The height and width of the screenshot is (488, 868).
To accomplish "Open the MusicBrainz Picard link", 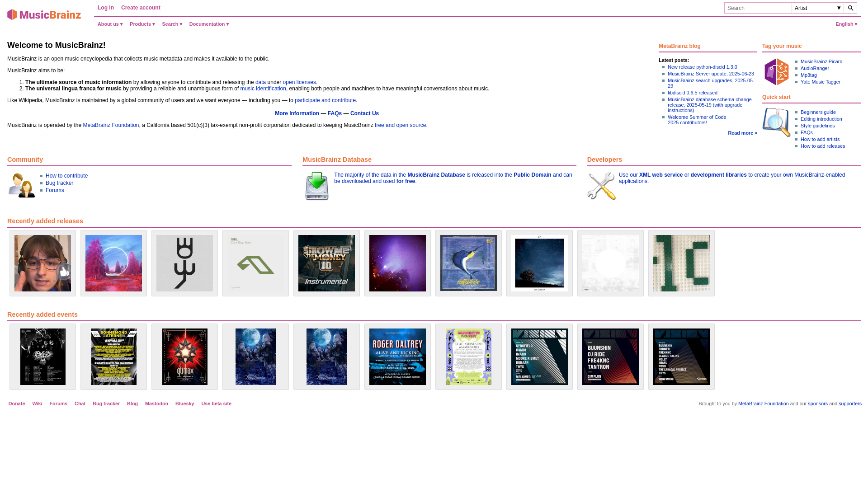I will (821, 61).
